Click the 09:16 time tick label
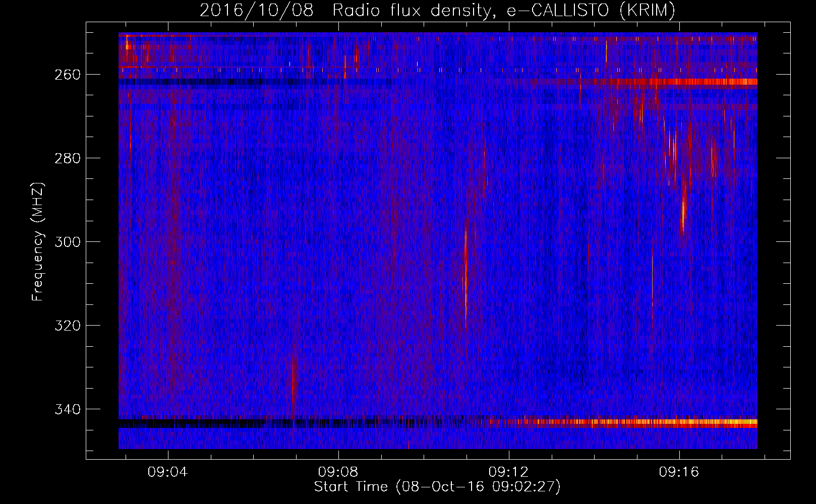Image resolution: width=816 pixels, height=504 pixels. [679, 472]
